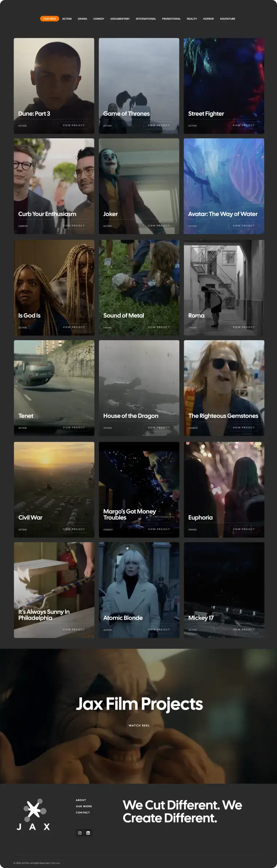Screen dimensions: 277x868
Task: Open the Instagram icon in the footer
Action: coord(80,833)
